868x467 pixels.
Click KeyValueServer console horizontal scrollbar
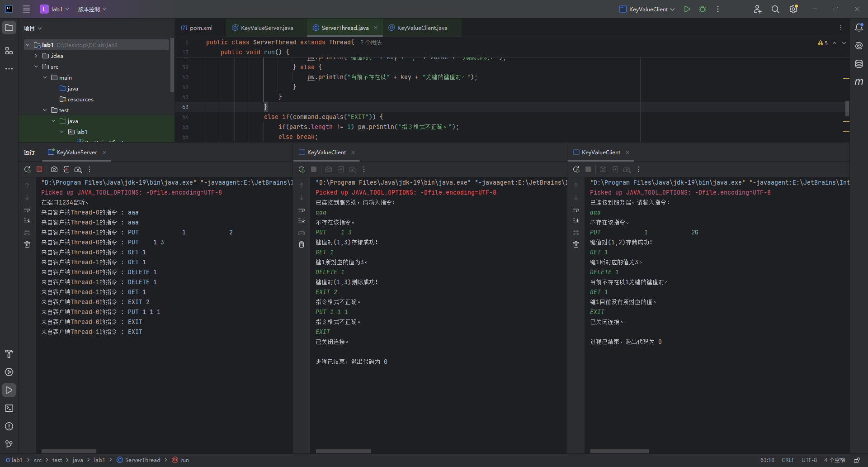(69, 451)
